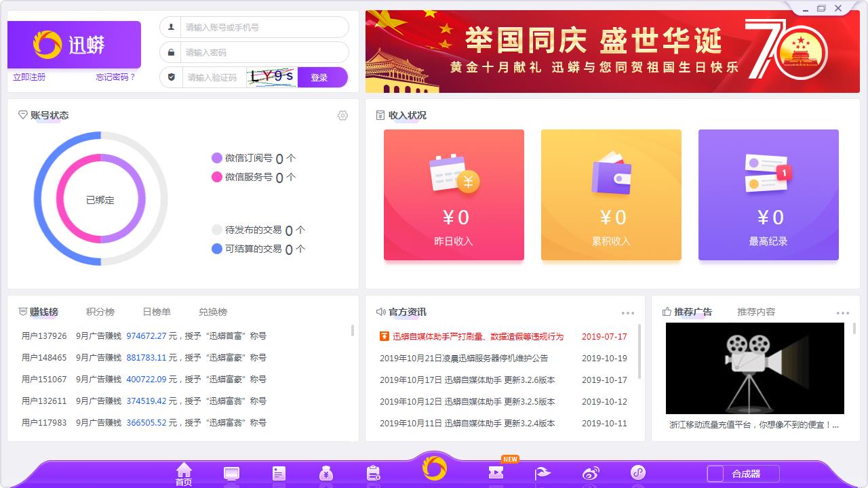
Task: Switch to the 兑换榜 tab
Action: [x=213, y=312]
